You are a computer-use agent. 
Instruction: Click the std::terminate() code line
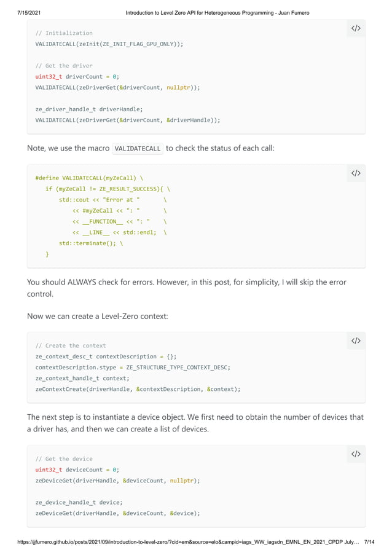click(91, 243)
